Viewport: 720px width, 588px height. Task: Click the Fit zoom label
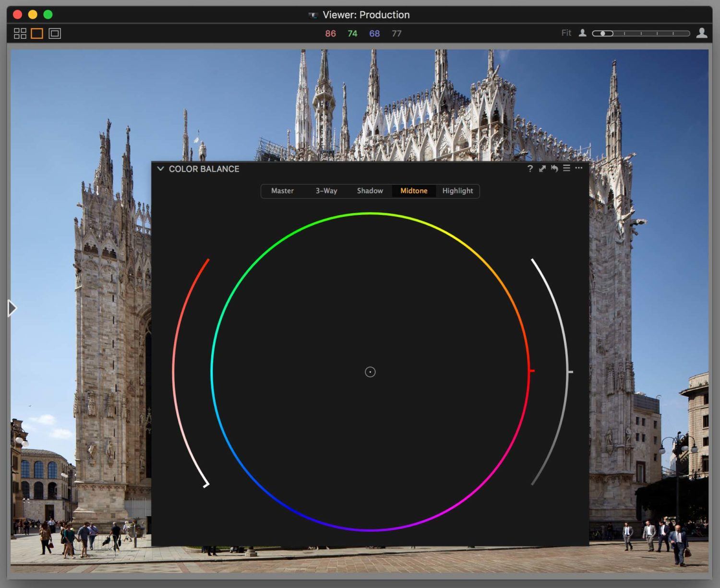point(566,33)
